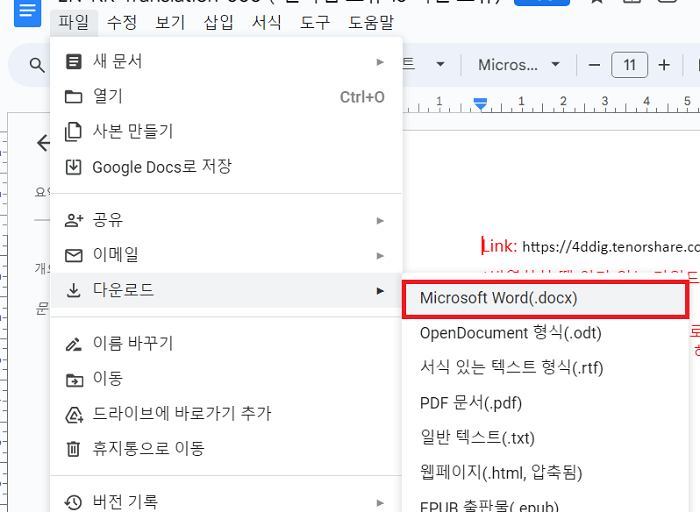
Task: Download as Microsoft Word(.docx)
Action: click(545, 298)
